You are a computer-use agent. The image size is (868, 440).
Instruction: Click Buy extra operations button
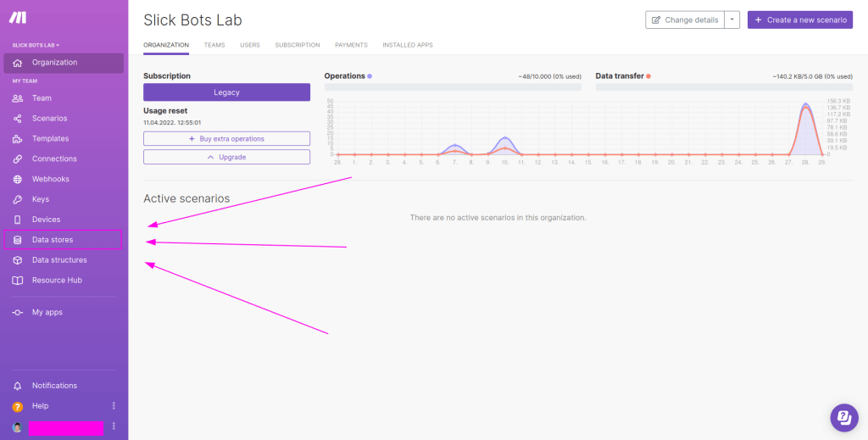coord(226,139)
